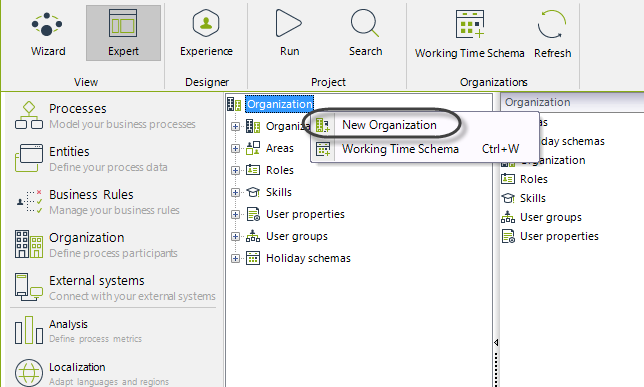Image resolution: width=644 pixels, height=387 pixels.
Task: Select User groups in the tree
Action: coord(297,236)
